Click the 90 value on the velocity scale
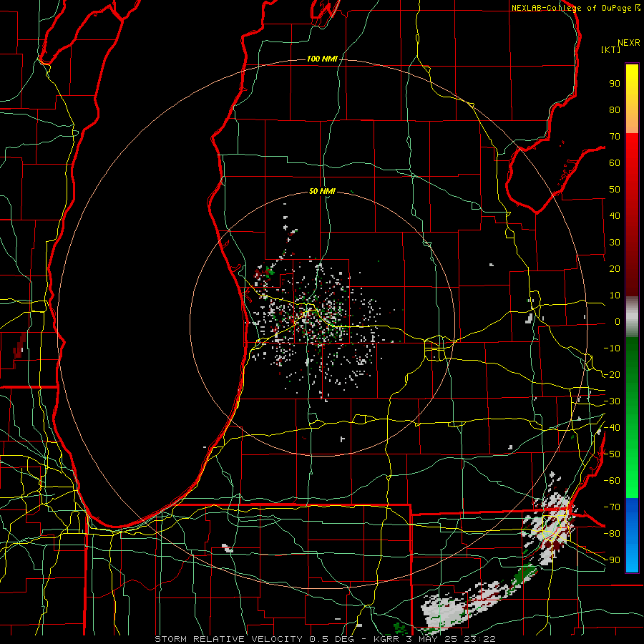 coord(615,84)
